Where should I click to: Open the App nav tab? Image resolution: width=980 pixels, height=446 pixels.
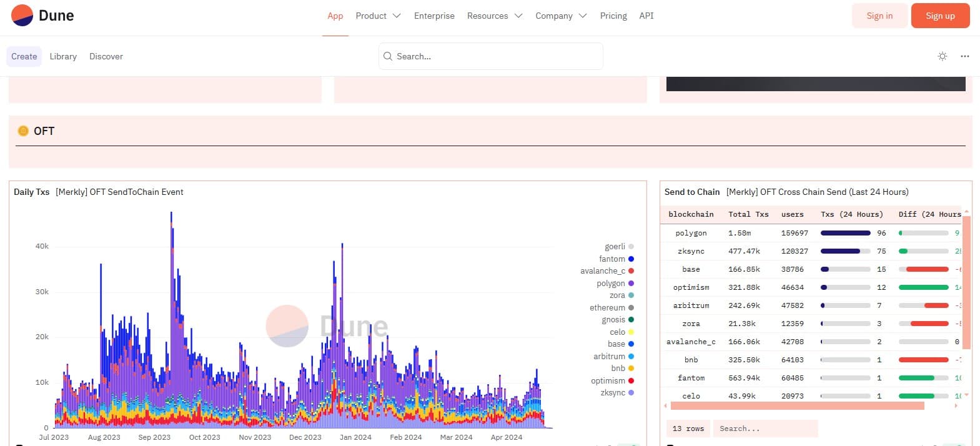[335, 16]
